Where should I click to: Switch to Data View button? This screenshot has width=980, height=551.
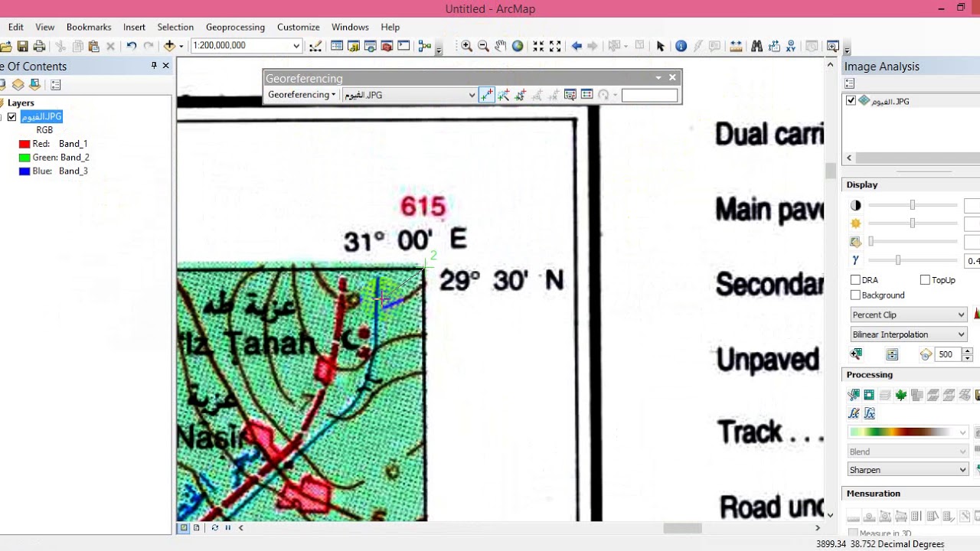(x=184, y=527)
